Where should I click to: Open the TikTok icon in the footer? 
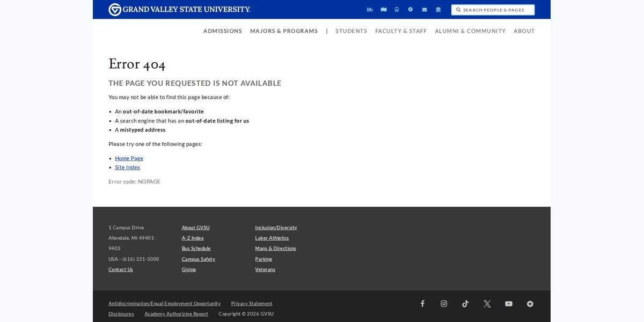pos(465,304)
